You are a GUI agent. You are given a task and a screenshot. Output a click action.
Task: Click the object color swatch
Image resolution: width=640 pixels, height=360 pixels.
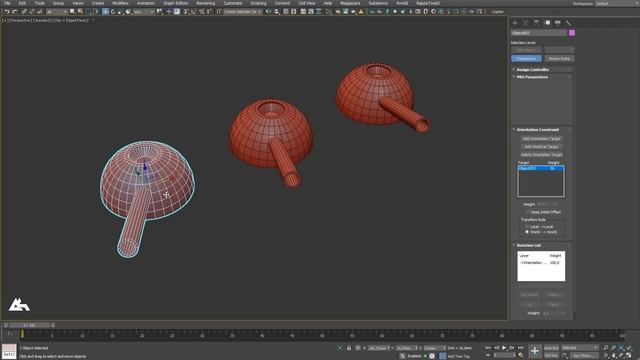(572, 33)
